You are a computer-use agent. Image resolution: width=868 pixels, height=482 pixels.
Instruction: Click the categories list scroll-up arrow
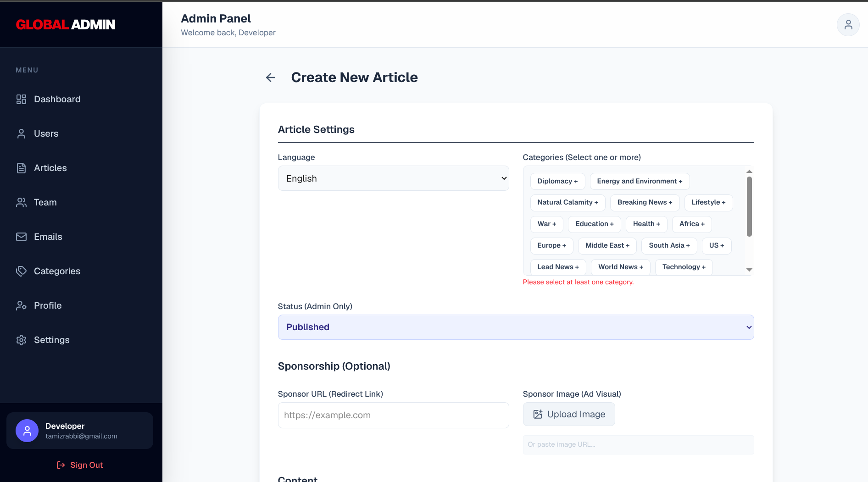click(x=749, y=172)
